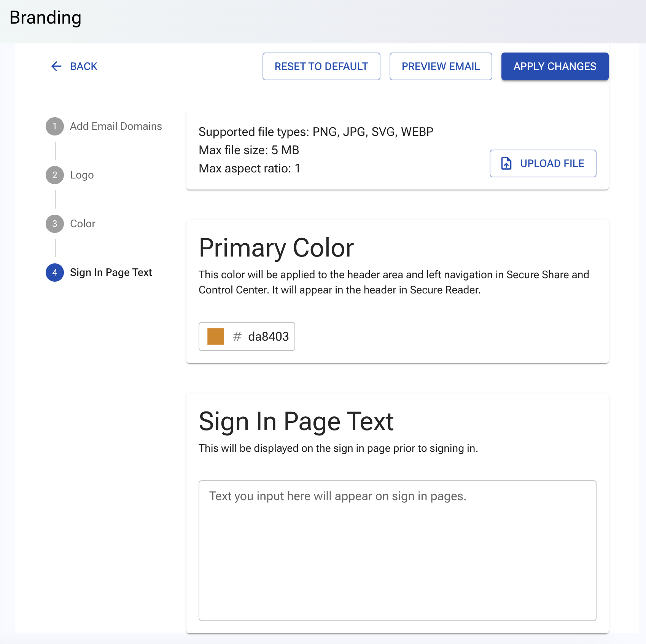Viewport: 646px width, 644px height.
Task: Open the Sign In Page Text step
Action: pos(111,273)
